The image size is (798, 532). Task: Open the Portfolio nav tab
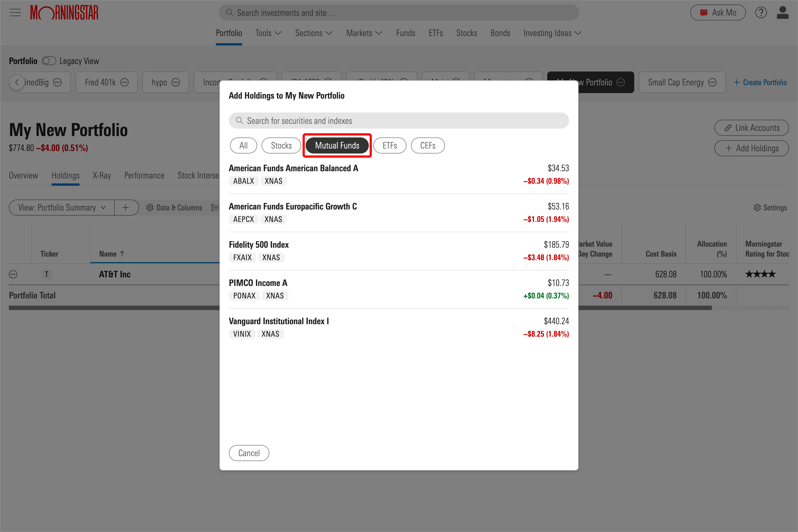pyautogui.click(x=229, y=33)
